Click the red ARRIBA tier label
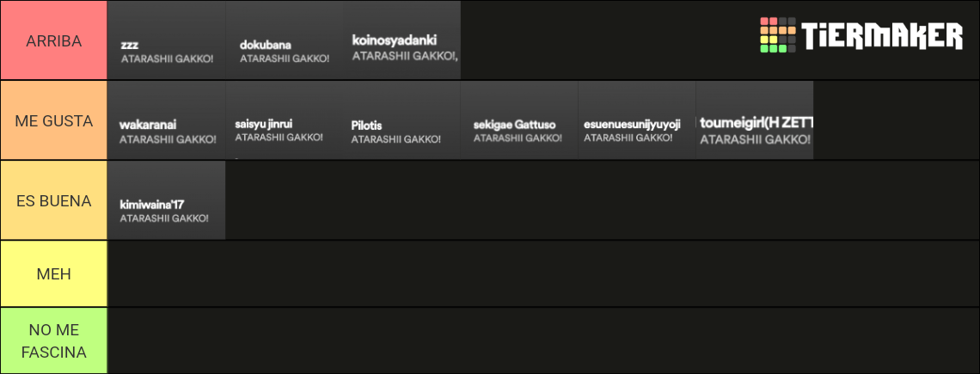The height and width of the screenshot is (374, 980). [54, 40]
